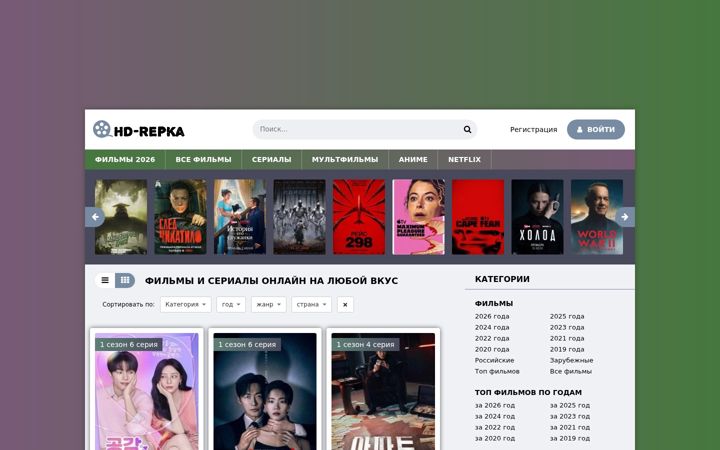
Task: Open the pink-poster card, 1 сезон 6 серия
Action: coord(147,391)
